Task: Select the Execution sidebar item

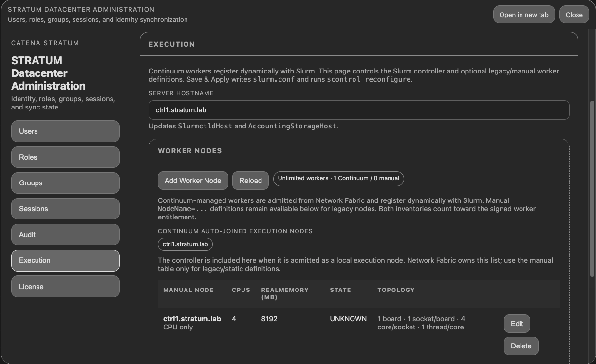Action: [65, 260]
